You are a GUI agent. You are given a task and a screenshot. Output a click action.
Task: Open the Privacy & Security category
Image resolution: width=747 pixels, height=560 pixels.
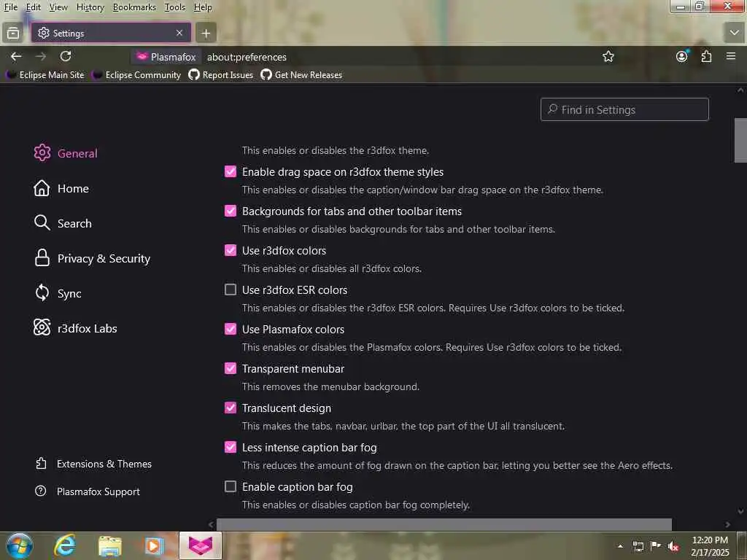pos(93,259)
